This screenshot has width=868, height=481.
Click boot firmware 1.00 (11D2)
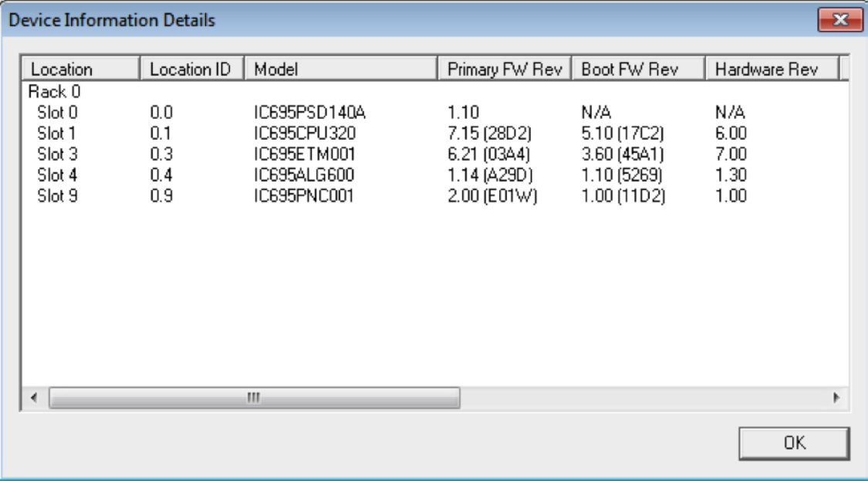click(623, 196)
